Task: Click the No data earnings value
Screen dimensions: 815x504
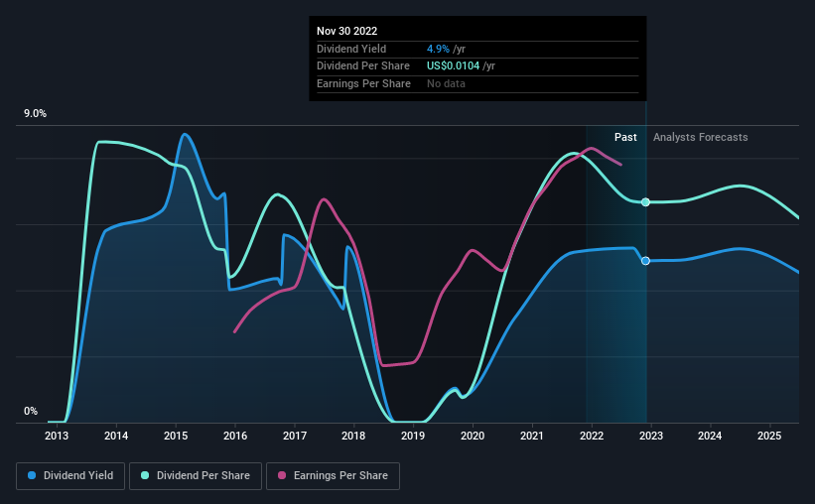Action: (446, 83)
